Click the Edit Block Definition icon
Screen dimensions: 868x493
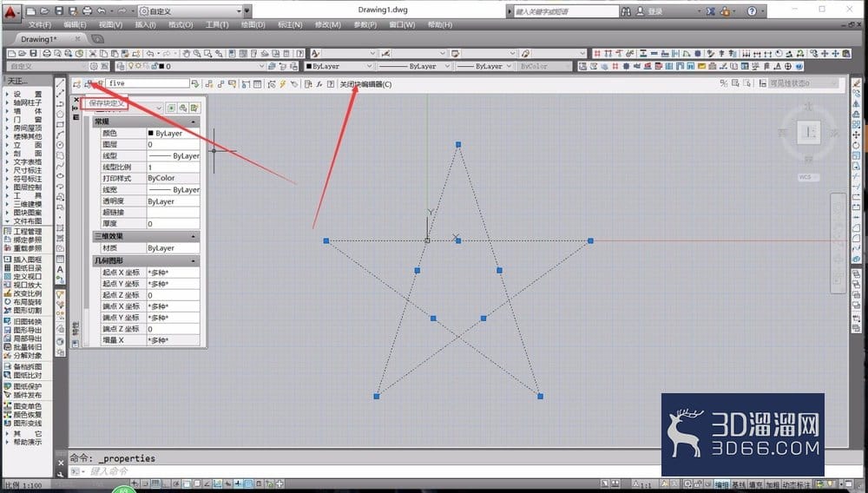77,83
